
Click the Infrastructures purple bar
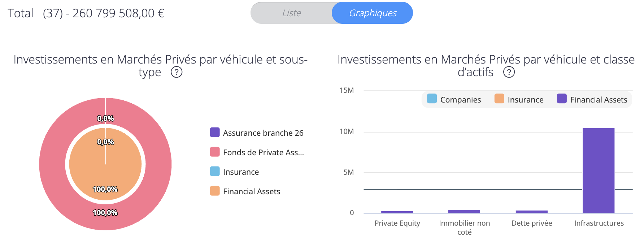coord(599,170)
